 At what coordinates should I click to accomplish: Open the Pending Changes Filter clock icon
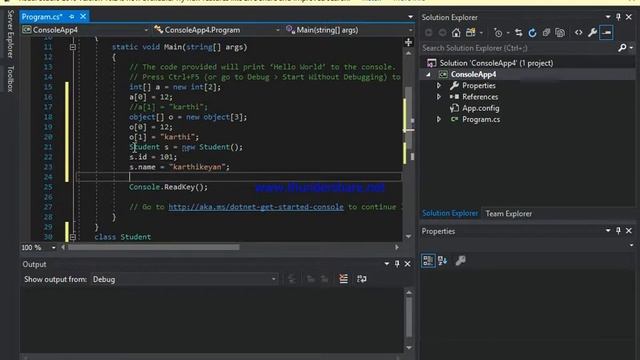tap(498, 33)
